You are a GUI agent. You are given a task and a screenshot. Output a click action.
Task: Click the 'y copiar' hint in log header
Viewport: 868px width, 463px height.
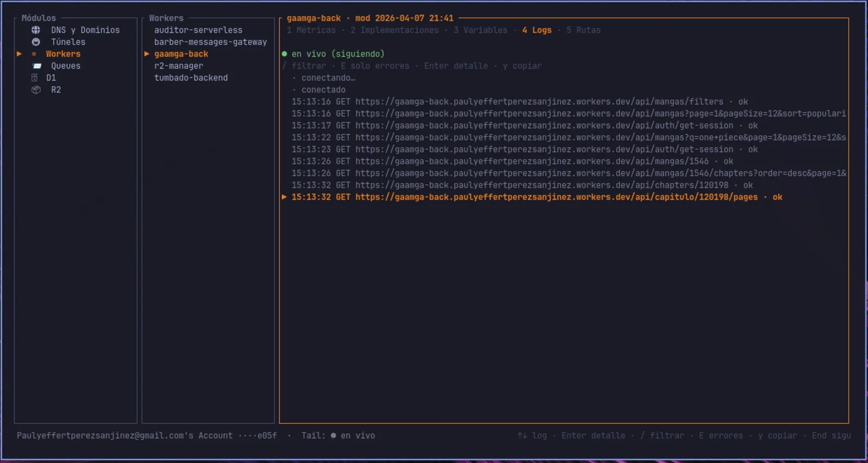coord(522,66)
